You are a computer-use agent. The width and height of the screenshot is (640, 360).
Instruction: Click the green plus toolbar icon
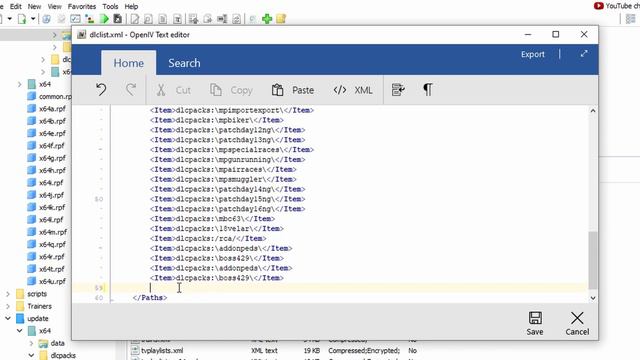click(x=267, y=19)
